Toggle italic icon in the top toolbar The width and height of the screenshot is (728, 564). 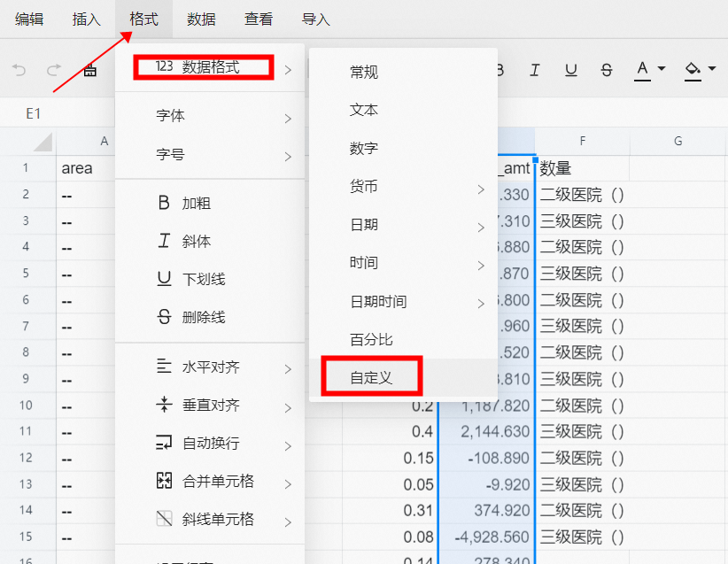[x=535, y=70]
